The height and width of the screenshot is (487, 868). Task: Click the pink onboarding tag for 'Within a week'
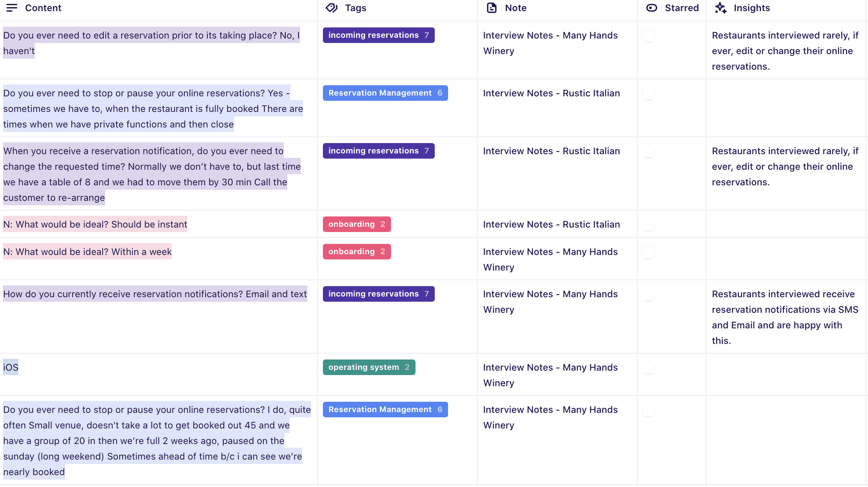coord(356,252)
